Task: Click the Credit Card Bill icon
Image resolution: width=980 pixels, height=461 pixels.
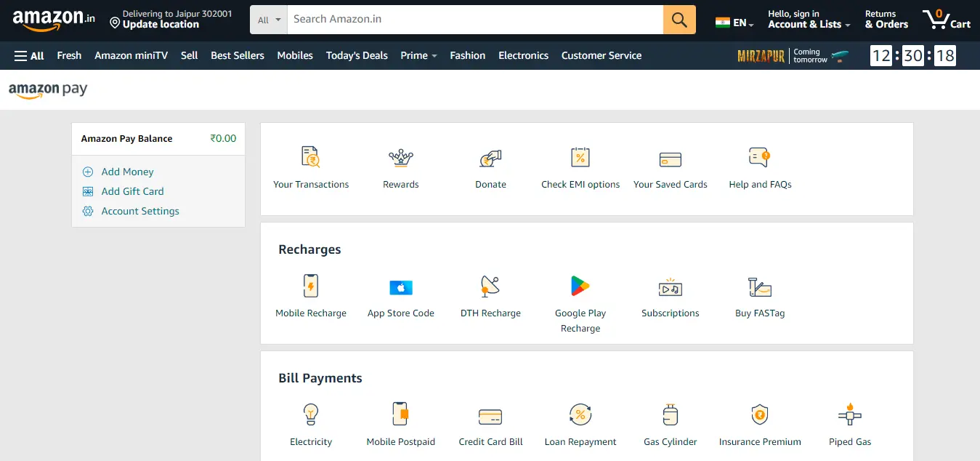Action: (x=490, y=417)
